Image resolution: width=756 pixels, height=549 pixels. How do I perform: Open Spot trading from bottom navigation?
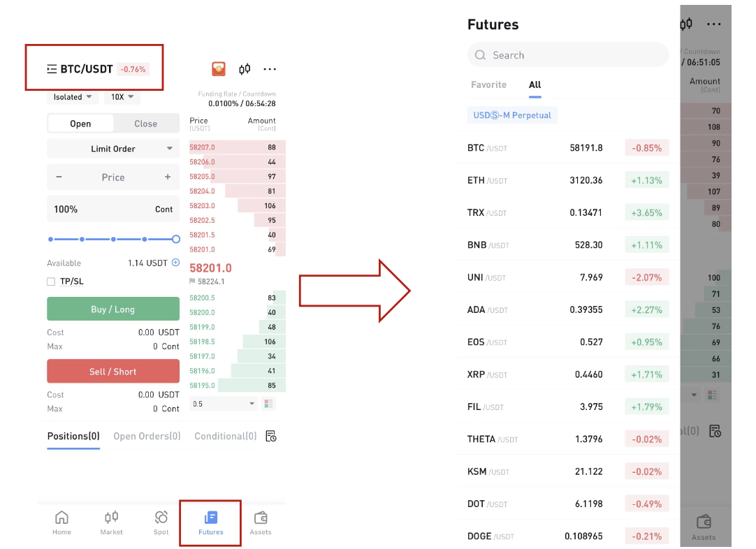coord(161,523)
